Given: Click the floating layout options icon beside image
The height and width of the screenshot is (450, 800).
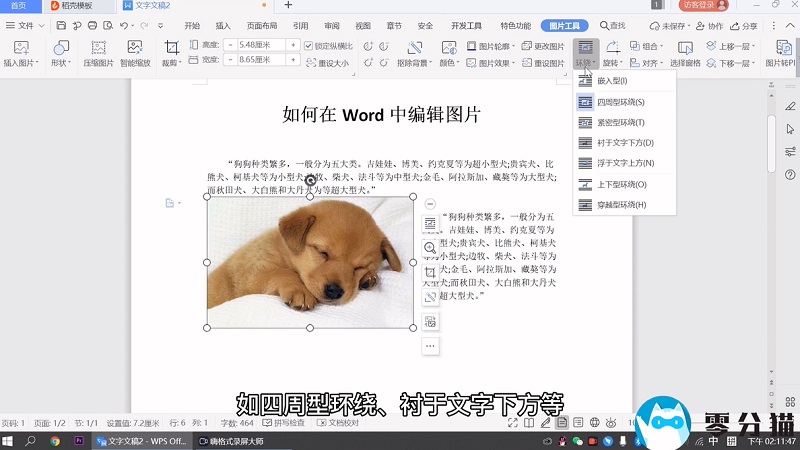Looking at the screenshot, I should (430, 222).
